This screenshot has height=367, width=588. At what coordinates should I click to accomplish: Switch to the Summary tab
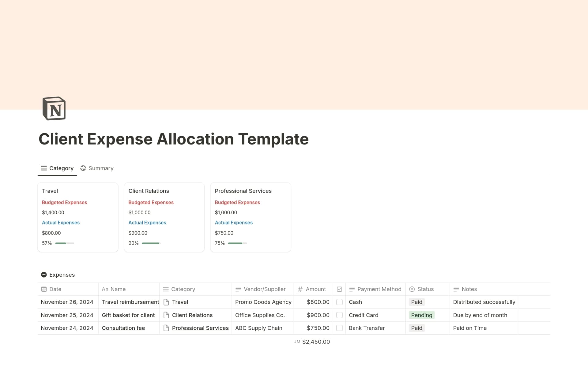pyautogui.click(x=97, y=168)
